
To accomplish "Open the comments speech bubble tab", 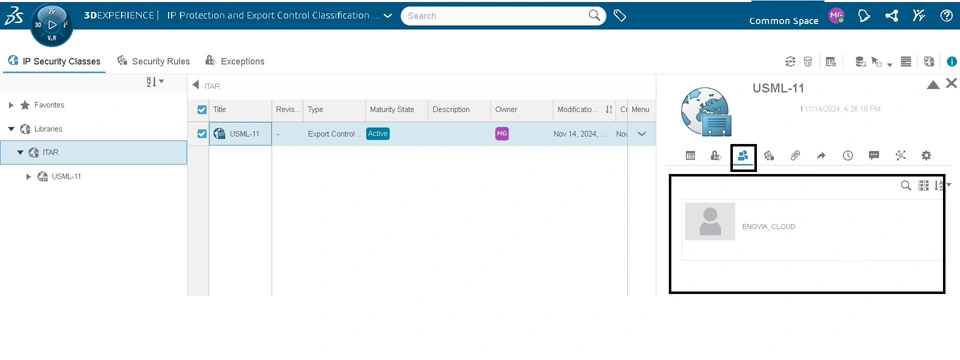I will tap(874, 156).
